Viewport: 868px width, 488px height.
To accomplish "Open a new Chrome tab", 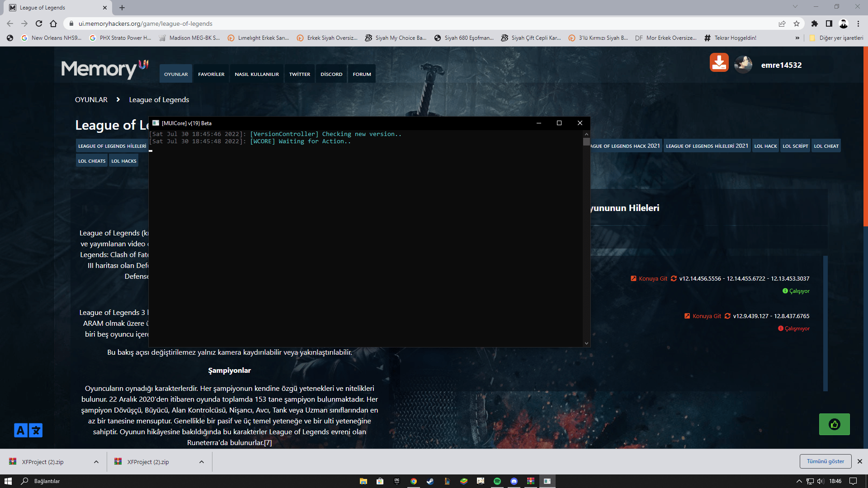I will click(122, 8).
